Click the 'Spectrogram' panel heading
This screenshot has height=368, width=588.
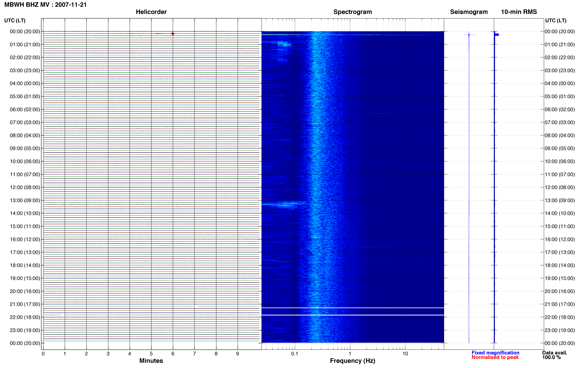[352, 12]
